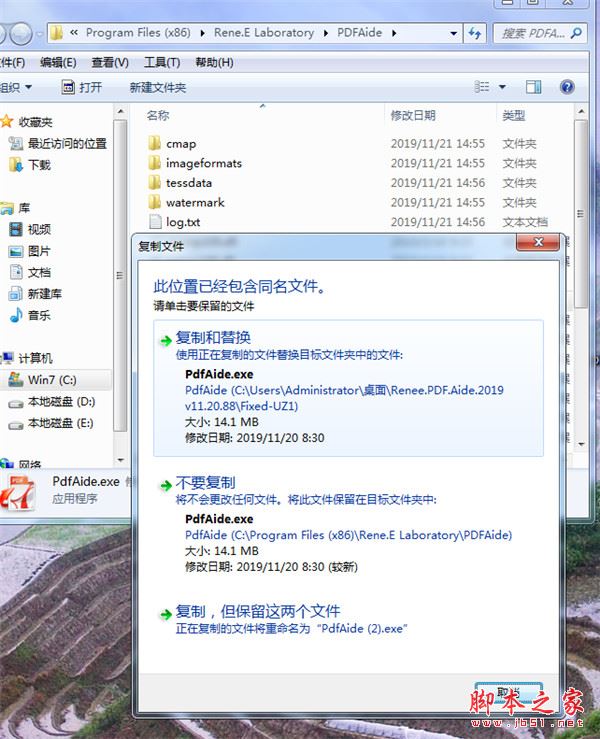Viewport: 600px width, 739px height.
Task: Click the 本地磁盘 (D:) drive icon
Action: click(x=16, y=402)
